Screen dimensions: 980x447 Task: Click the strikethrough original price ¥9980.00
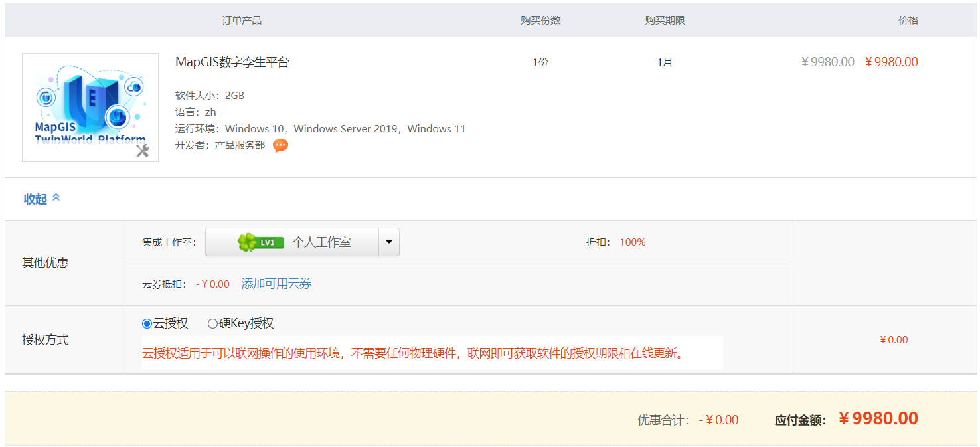click(827, 62)
